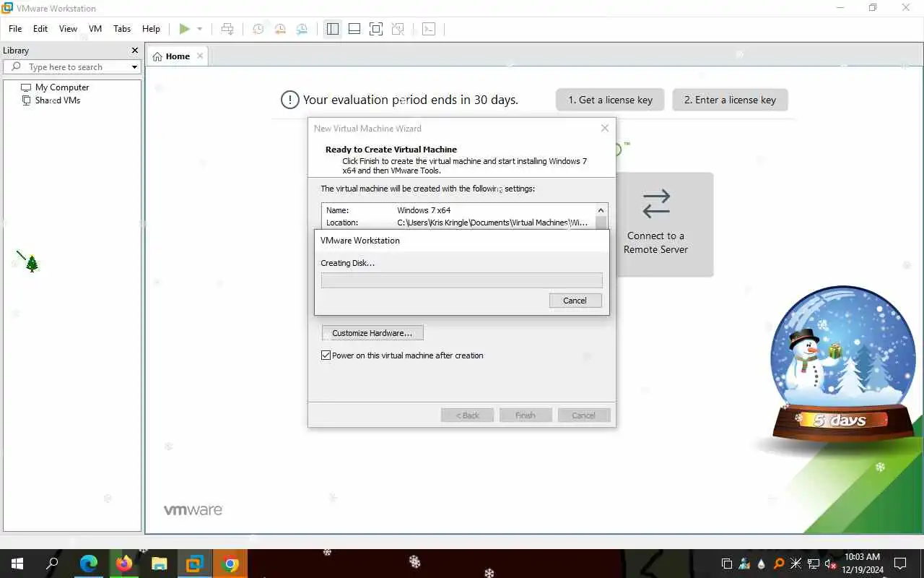Click the taskbar search magnifier icon

(x=53, y=564)
